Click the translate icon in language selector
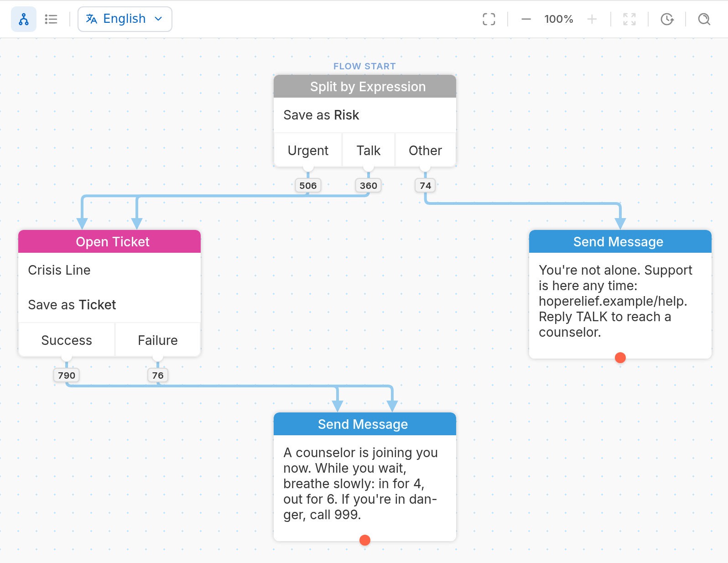The image size is (728, 563). coord(92,19)
